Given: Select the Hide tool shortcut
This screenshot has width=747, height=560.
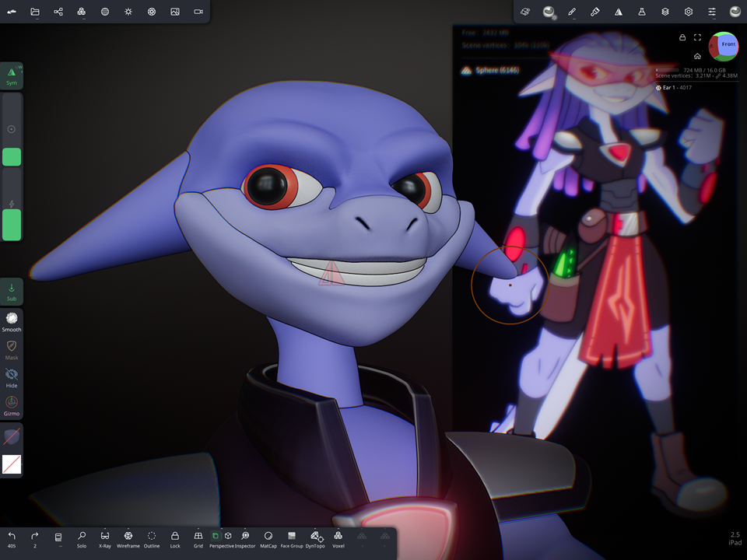Looking at the screenshot, I should (12, 378).
